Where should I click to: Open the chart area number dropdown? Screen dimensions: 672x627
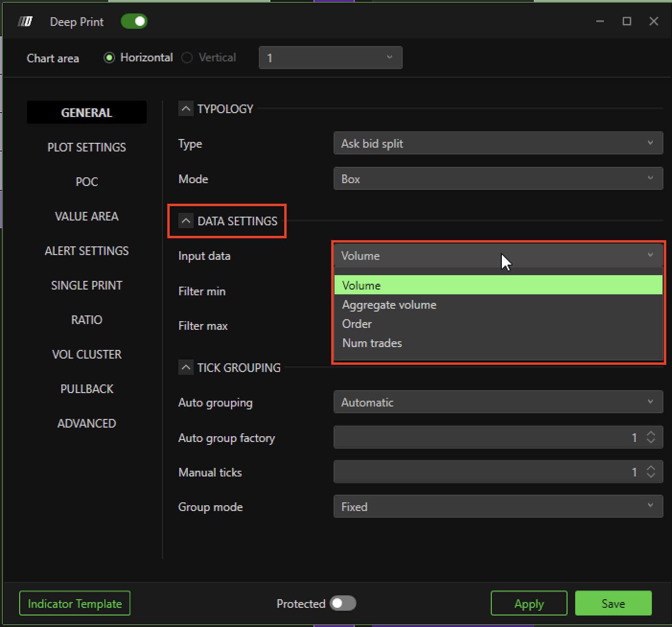tap(330, 58)
